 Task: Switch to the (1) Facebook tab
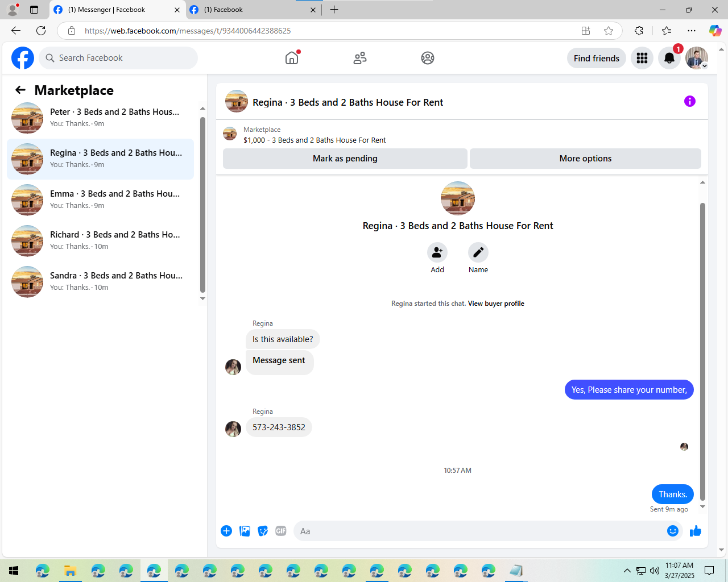(253, 10)
